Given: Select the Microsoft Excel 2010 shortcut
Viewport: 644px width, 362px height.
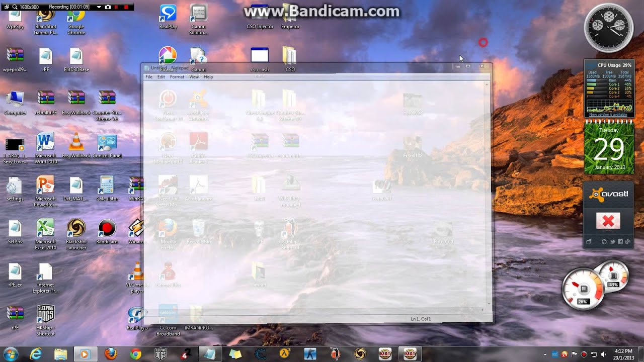Looking at the screenshot, I should pos(45,234).
